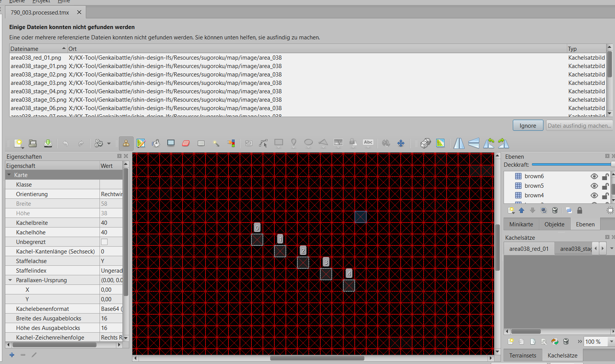Lock the brown5 layer
Viewport: 615px width, 364px height.
(x=605, y=186)
